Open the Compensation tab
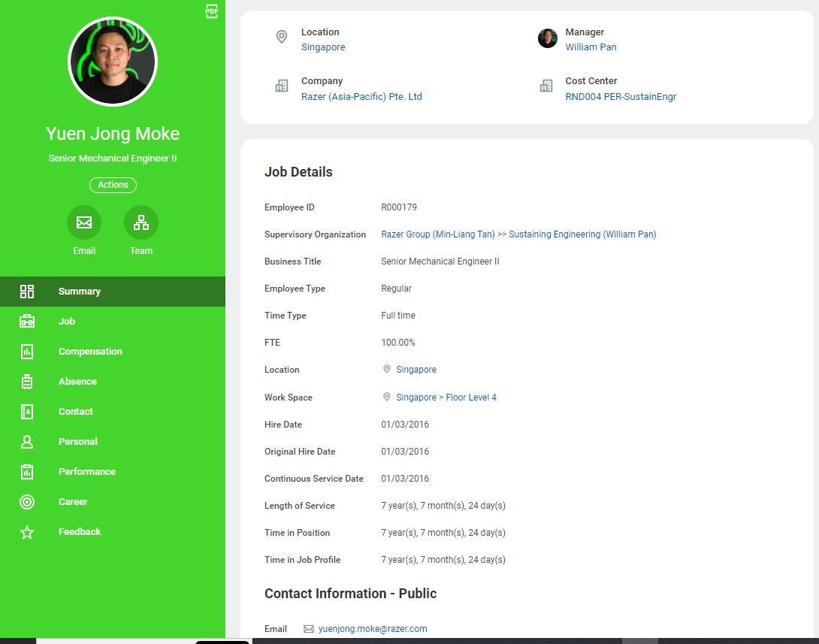The image size is (819, 644). pos(113,352)
